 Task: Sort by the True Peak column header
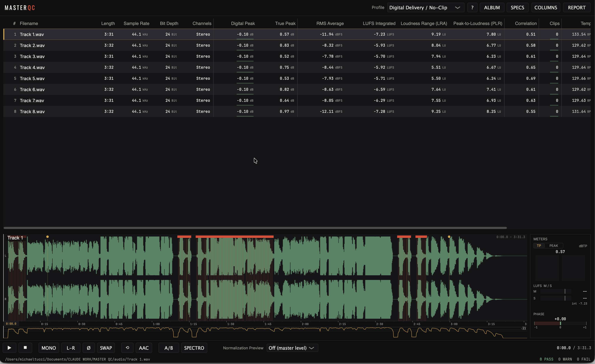(x=285, y=23)
